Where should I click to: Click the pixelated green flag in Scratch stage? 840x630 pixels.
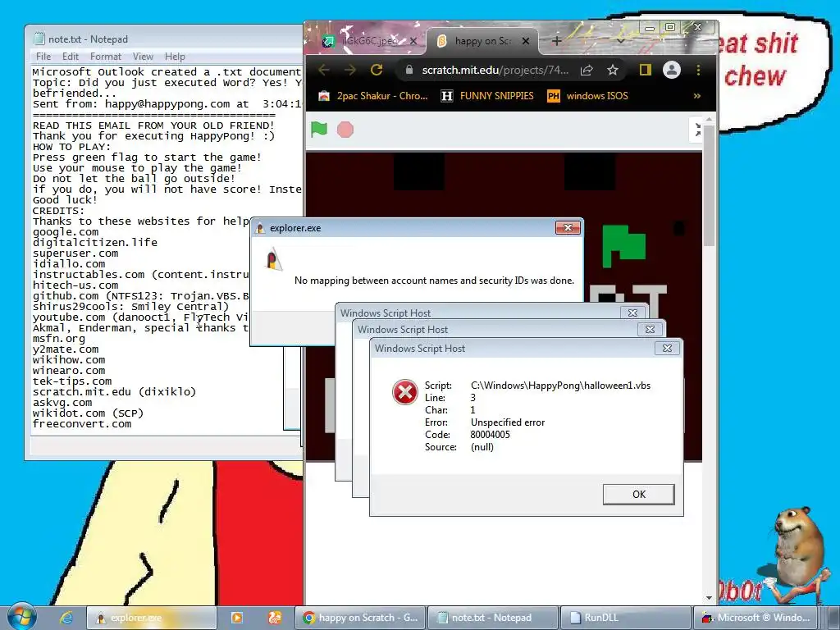click(x=623, y=245)
